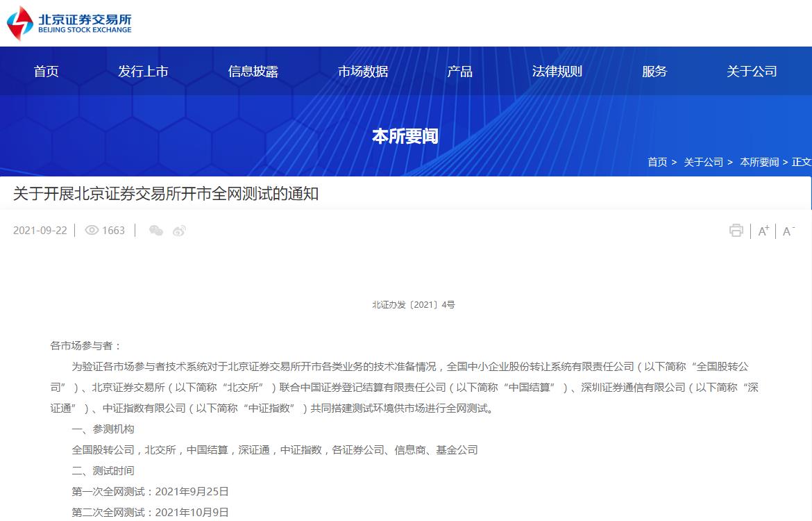Share article via WeChat icon
Viewport: 812px width, 521px height.
click(156, 231)
